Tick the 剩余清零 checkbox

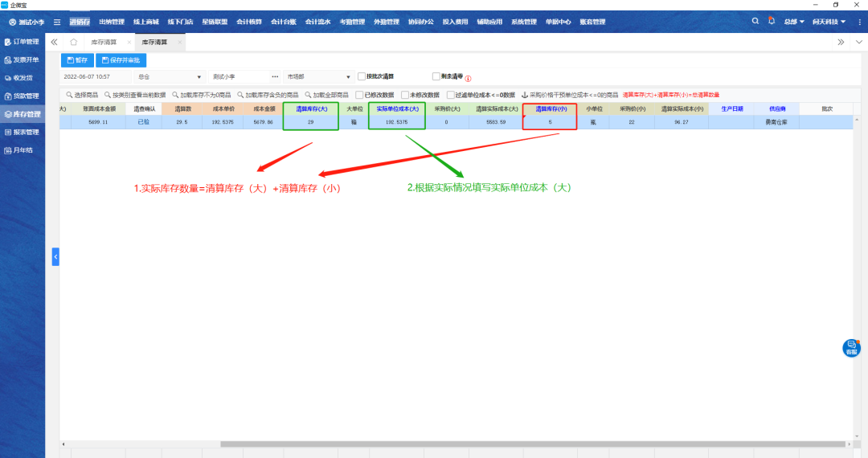[x=436, y=76]
